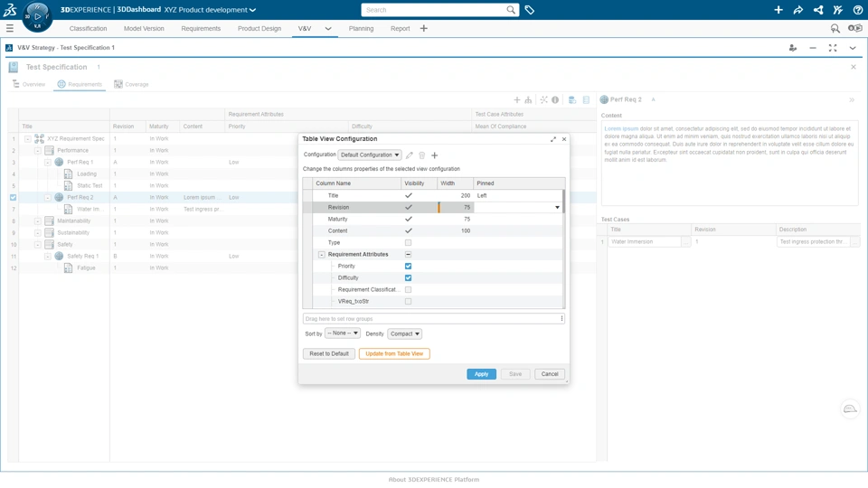Expand the Table View Configuration dialog
868x488 pixels.
tap(553, 139)
